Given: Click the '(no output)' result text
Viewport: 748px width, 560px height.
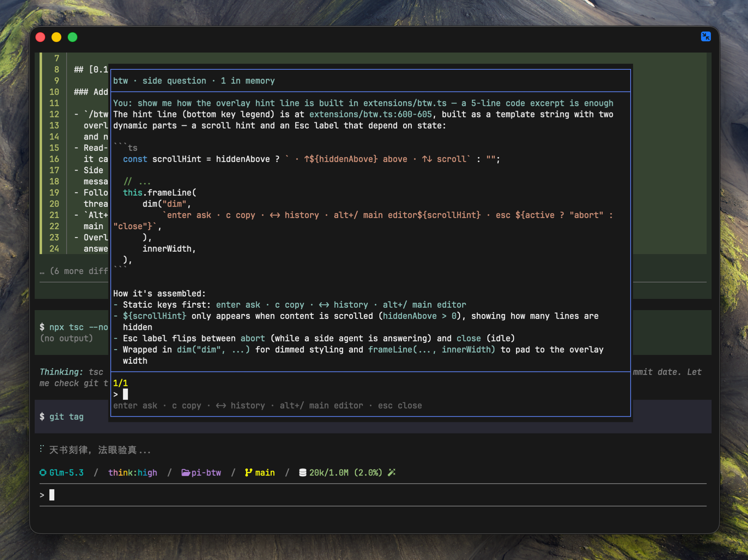Looking at the screenshot, I should click(66, 338).
